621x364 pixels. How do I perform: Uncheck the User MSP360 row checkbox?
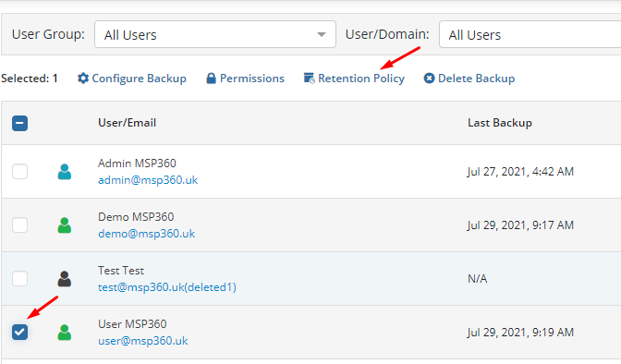(x=19, y=332)
